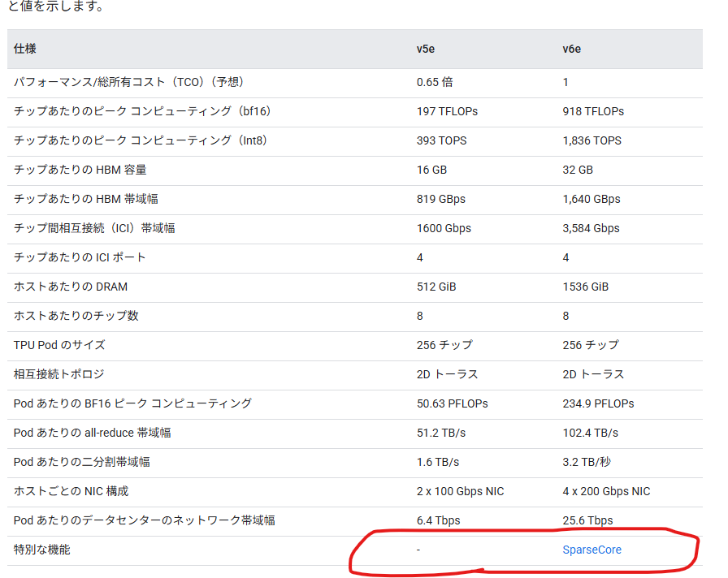Screen dimensions: 728x578
Task: Select the '393 TOPS' value
Action: (x=441, y=140)
